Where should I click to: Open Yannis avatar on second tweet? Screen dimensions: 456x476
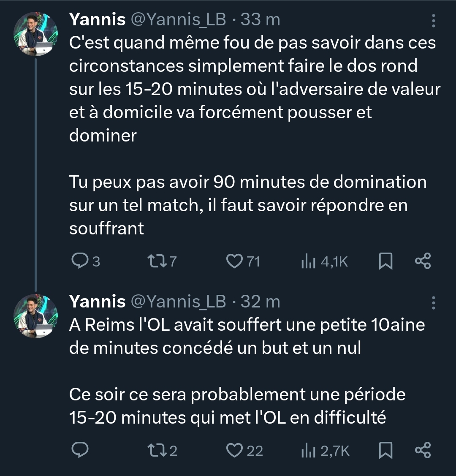click(x=35, y=316)
